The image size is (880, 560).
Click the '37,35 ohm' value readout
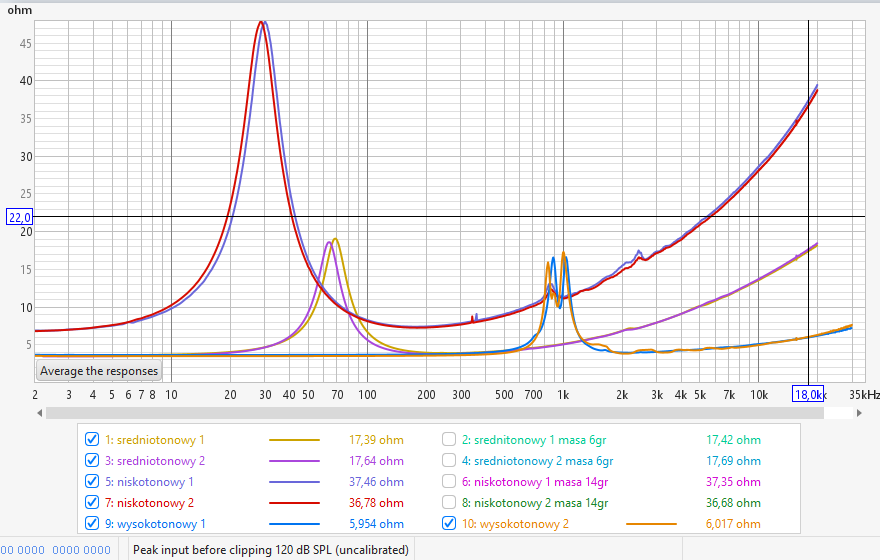733,482
